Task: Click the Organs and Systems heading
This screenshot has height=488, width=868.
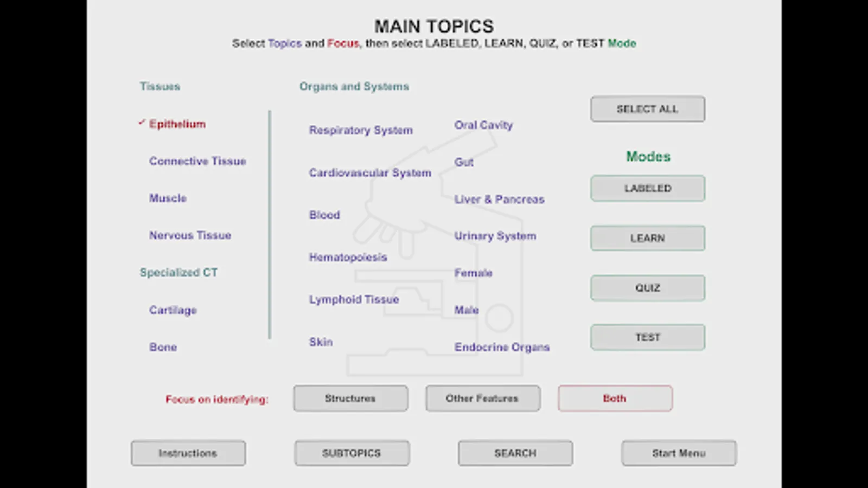Action: click(x=354, y=86)
